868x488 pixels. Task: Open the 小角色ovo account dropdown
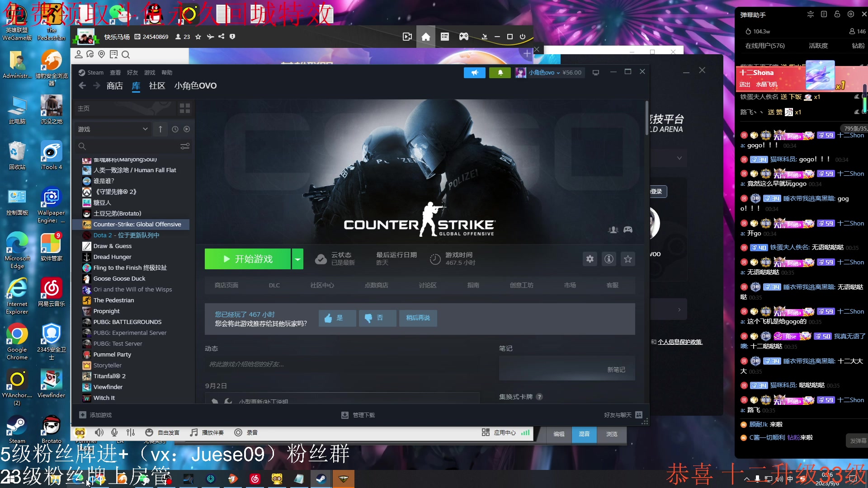[x=544, y=73]
